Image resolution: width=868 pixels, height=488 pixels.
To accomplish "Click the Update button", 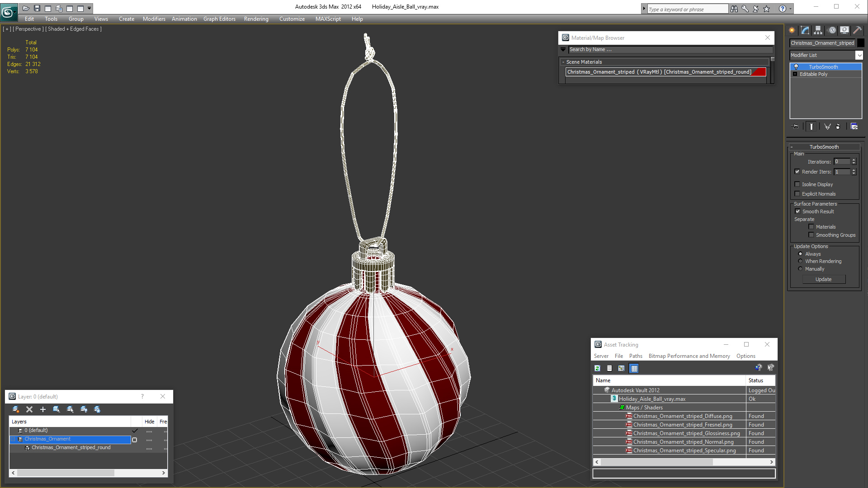I will point(823,279).
